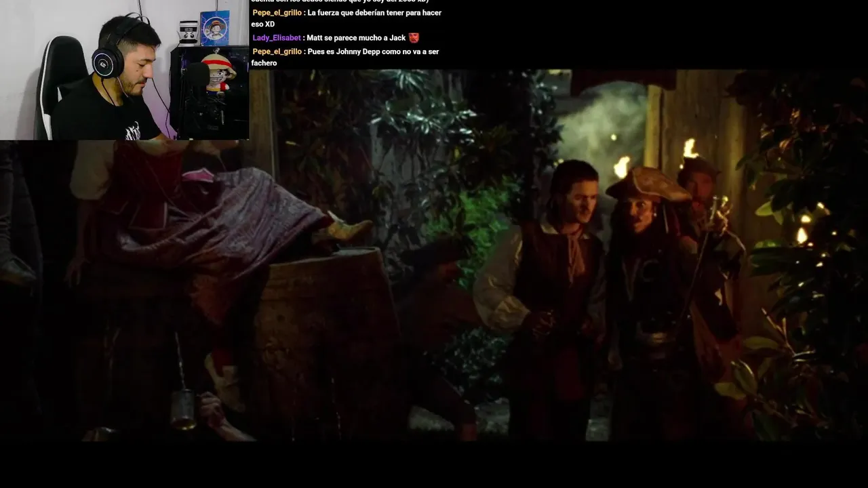Screen dimensions: 868x488
Task: Click the streamer webcam overlay
Action: click(124, 70)
